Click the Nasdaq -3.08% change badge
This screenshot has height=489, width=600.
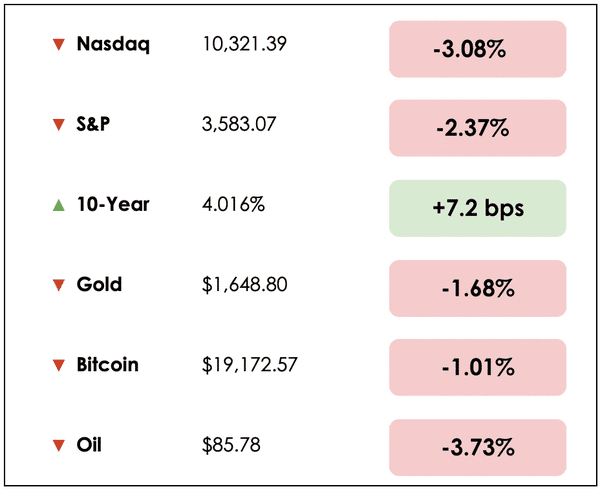[477, 49]
